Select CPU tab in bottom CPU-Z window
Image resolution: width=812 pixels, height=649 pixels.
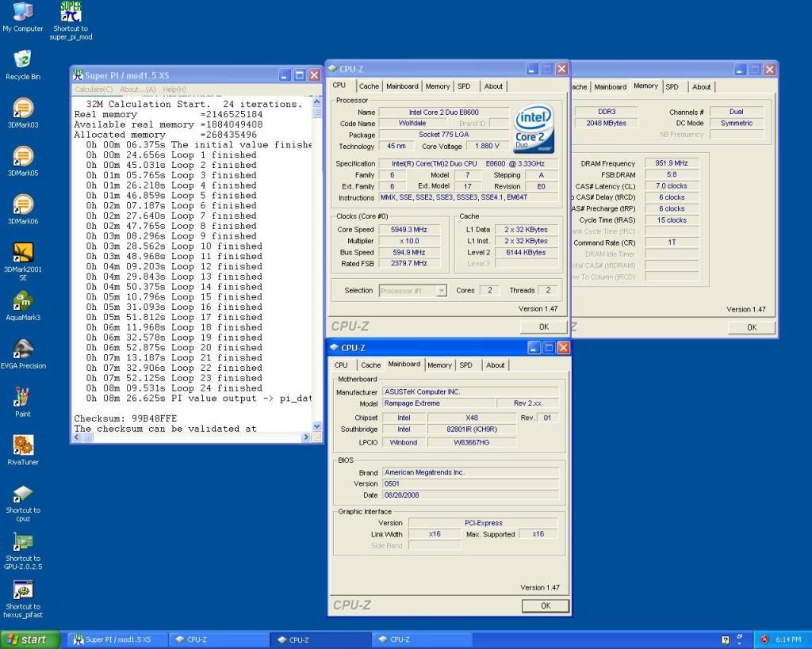[x=341, y=365]
